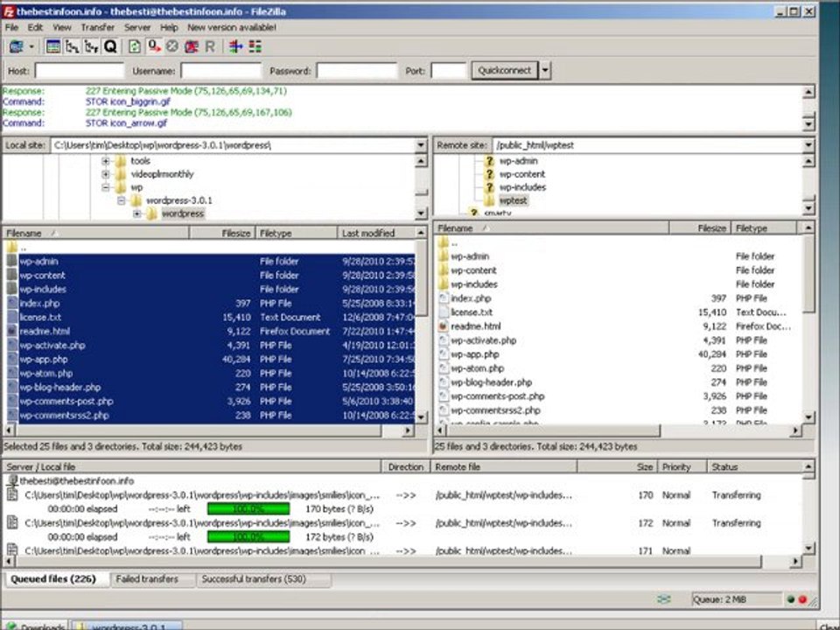Click the process queue toolbar icon
Screen dimensions: 840x630
click(154, 46)
